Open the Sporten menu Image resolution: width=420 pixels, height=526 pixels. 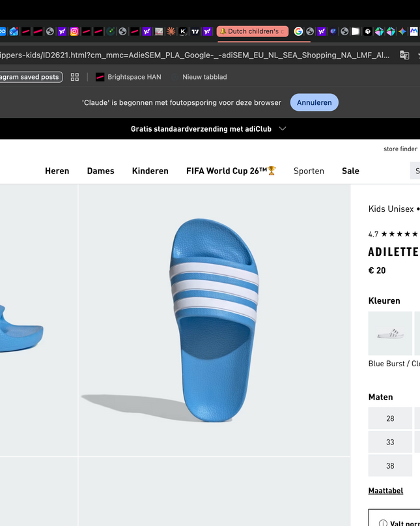pos(309,171)
